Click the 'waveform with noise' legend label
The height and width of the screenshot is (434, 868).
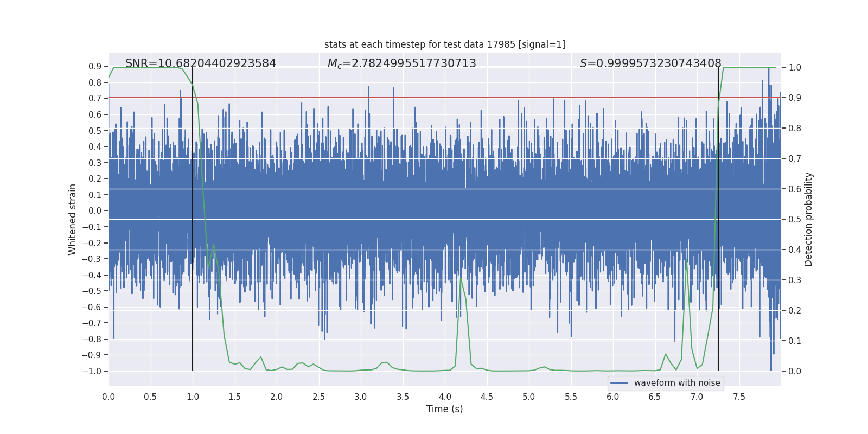click(x=677, y=383)
